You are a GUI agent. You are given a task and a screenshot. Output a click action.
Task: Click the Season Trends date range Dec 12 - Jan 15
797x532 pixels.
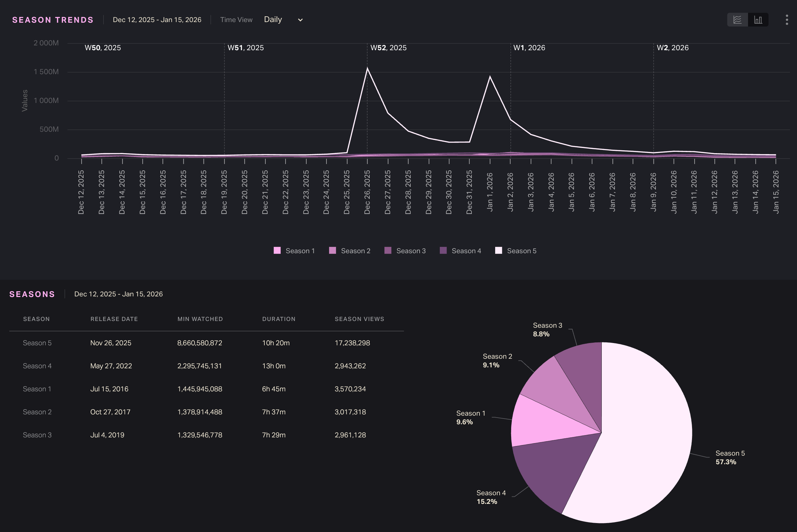157,20
